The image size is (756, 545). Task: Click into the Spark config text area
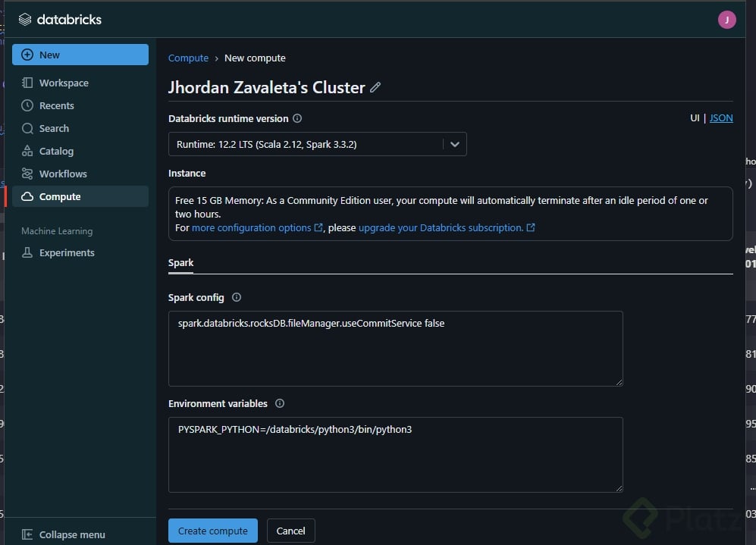[x=395, y=348]
